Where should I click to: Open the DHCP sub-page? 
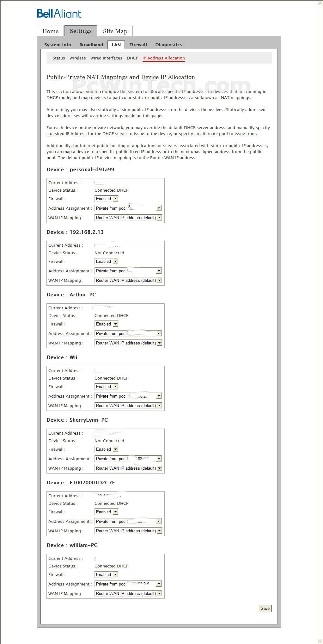[x=132, y=58]
